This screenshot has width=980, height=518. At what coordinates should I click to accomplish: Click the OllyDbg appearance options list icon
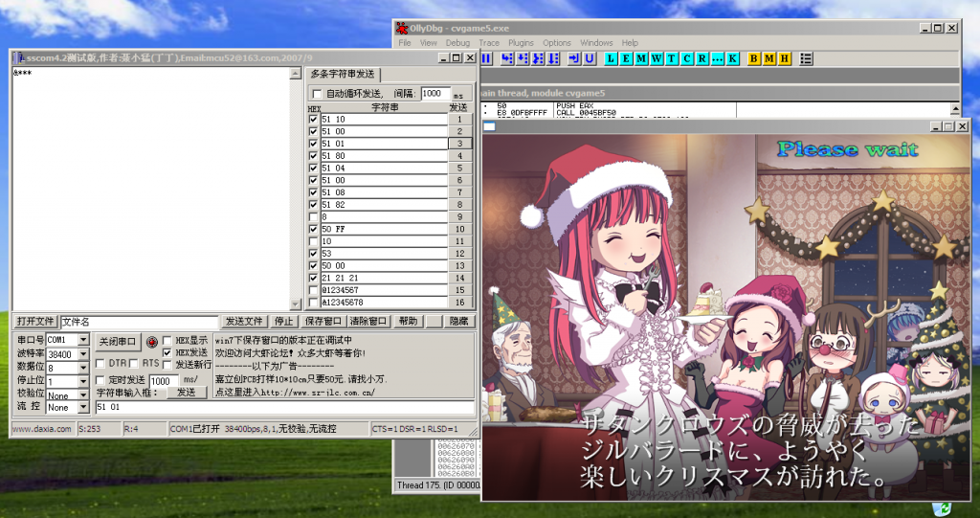click(x=806, y=58)
